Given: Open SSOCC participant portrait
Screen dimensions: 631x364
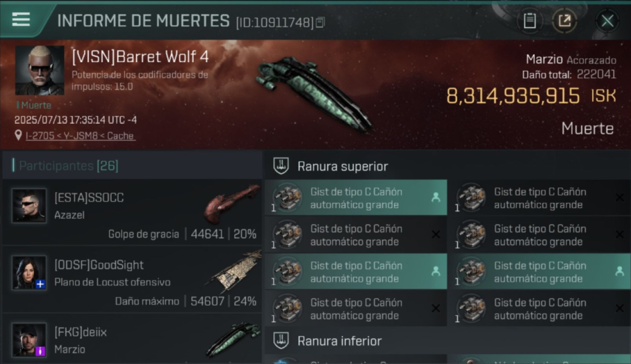Looking at the screenshot, I should (x=29, y=206).
